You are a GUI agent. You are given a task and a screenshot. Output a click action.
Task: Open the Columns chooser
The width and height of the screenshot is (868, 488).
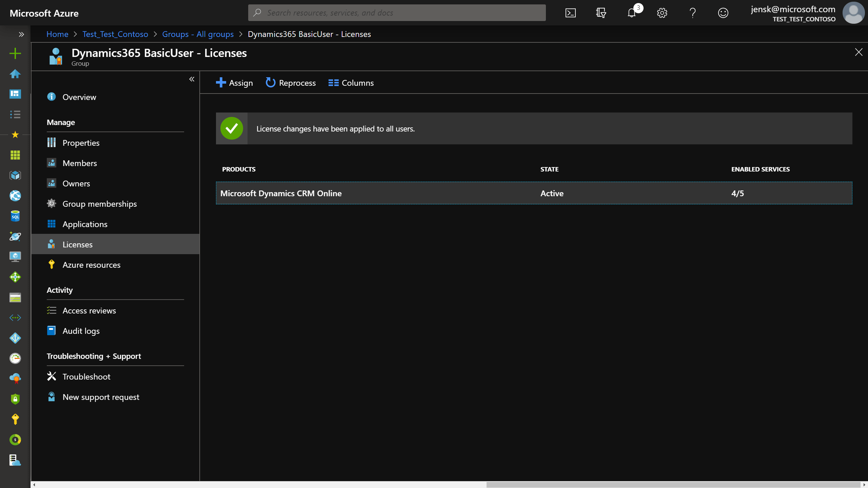(x=351, y=83)
